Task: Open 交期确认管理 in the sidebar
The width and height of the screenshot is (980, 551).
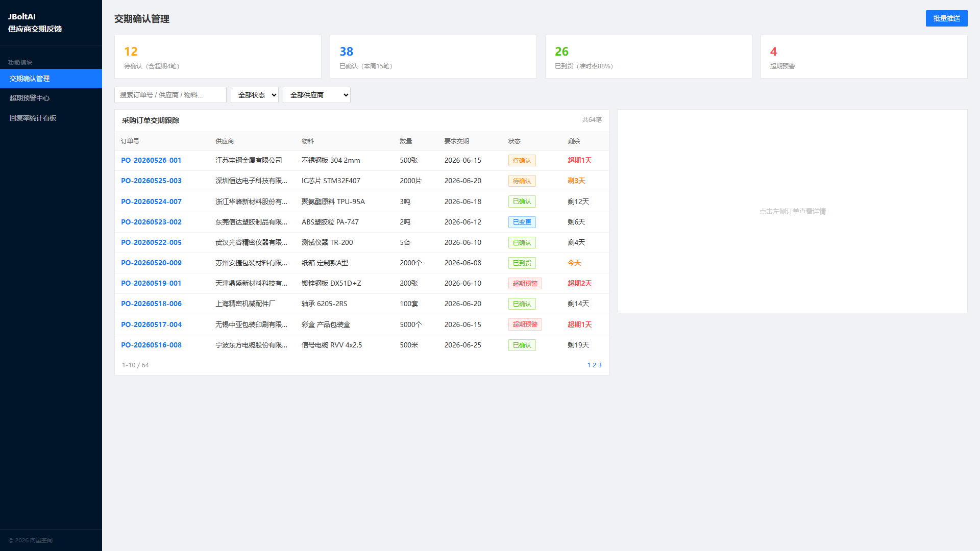Action: click(x=51, y=79)
